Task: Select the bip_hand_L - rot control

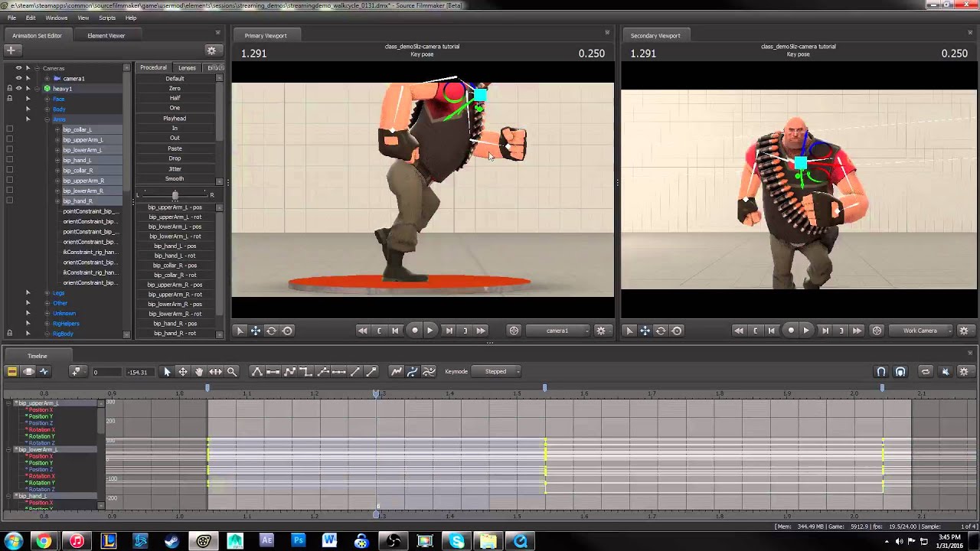Action: 175,256
